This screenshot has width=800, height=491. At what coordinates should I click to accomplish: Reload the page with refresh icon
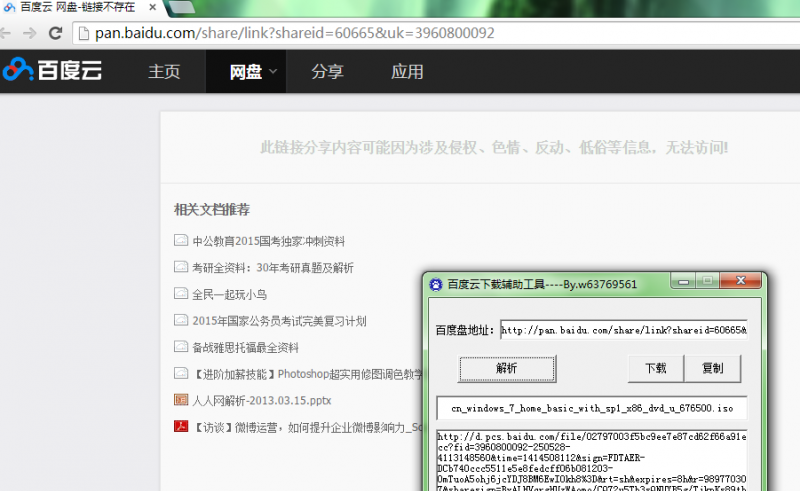click(x=55, y=33)
